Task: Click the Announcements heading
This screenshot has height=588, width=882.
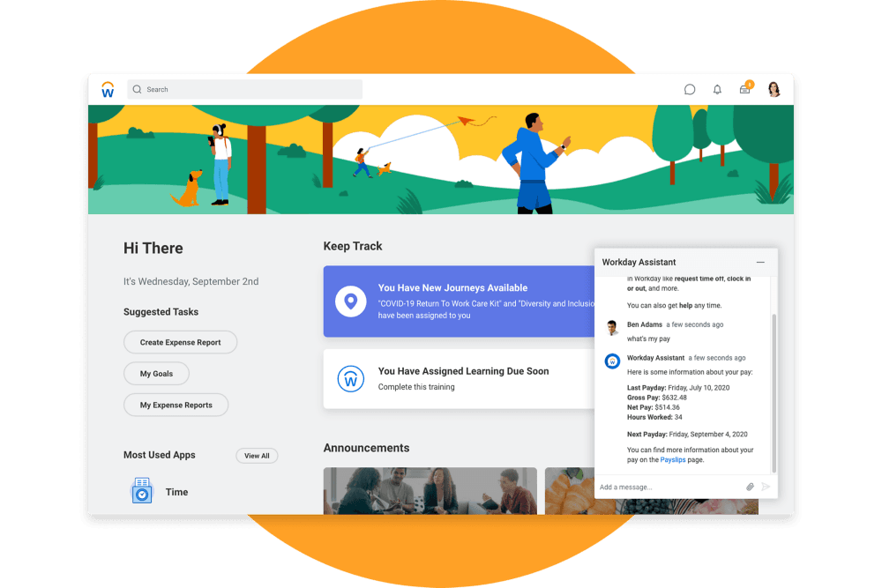Action: coord(366,448)
